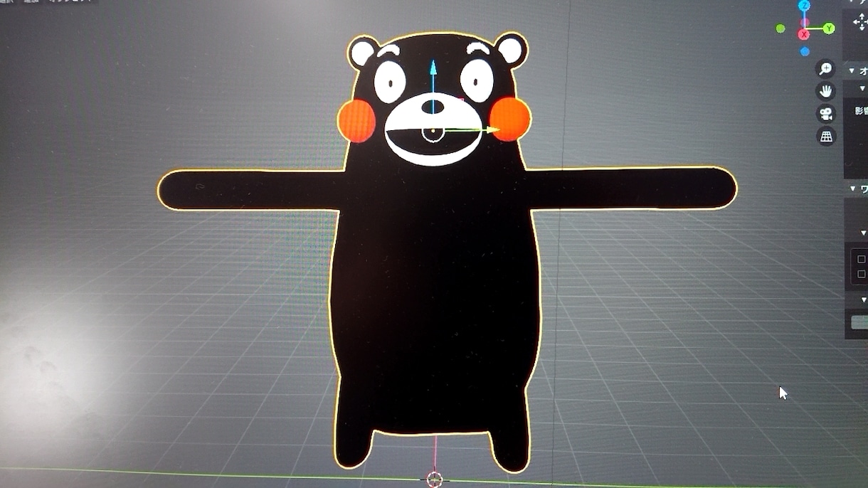Select the Move tool four-arrow icon

click(859, 22)
